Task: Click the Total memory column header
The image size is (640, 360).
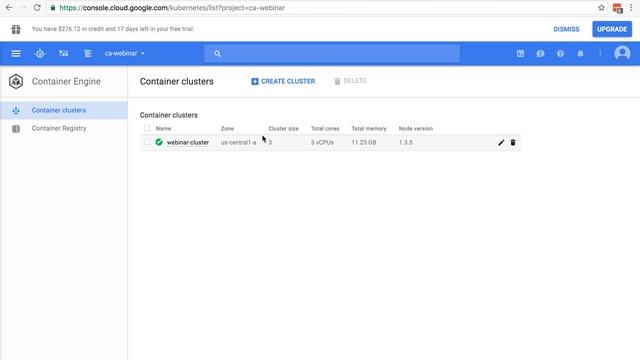Action: [369, 129]
